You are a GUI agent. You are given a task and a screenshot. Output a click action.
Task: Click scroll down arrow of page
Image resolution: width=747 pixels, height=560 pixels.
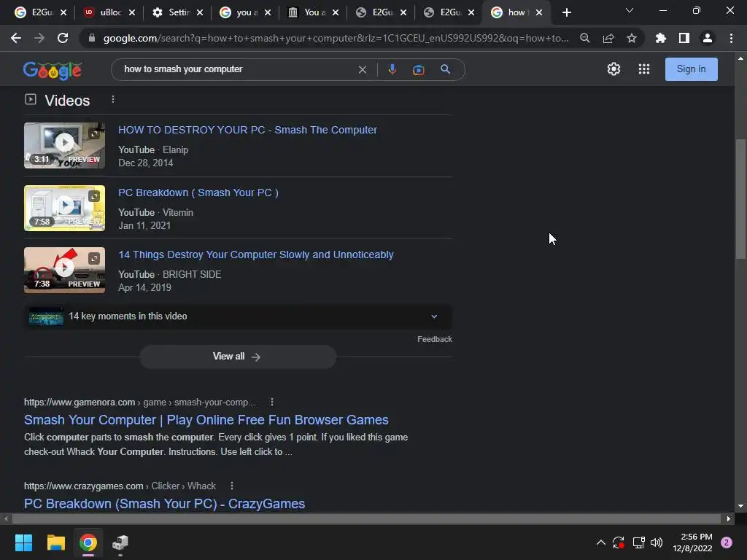[740, 506]
